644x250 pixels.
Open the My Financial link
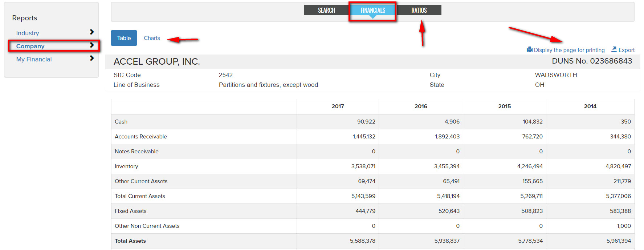(34, 59)
